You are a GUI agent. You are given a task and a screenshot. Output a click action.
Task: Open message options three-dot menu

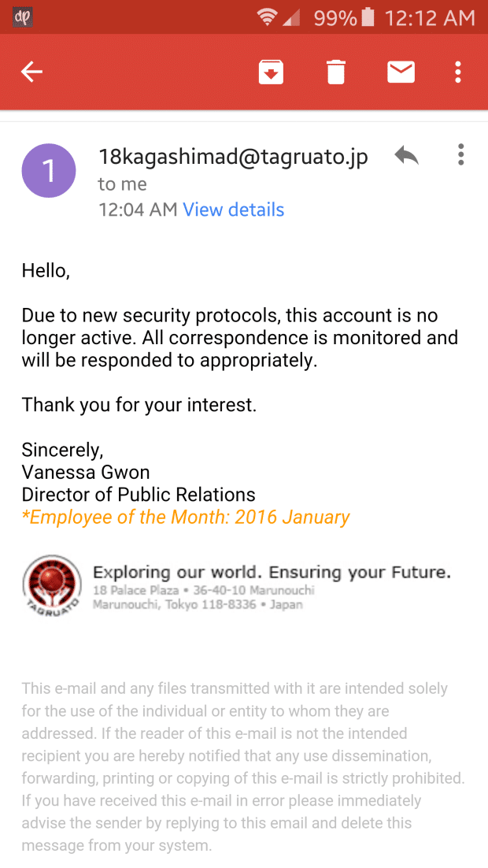pyautogui.click(x=460, y=155)
